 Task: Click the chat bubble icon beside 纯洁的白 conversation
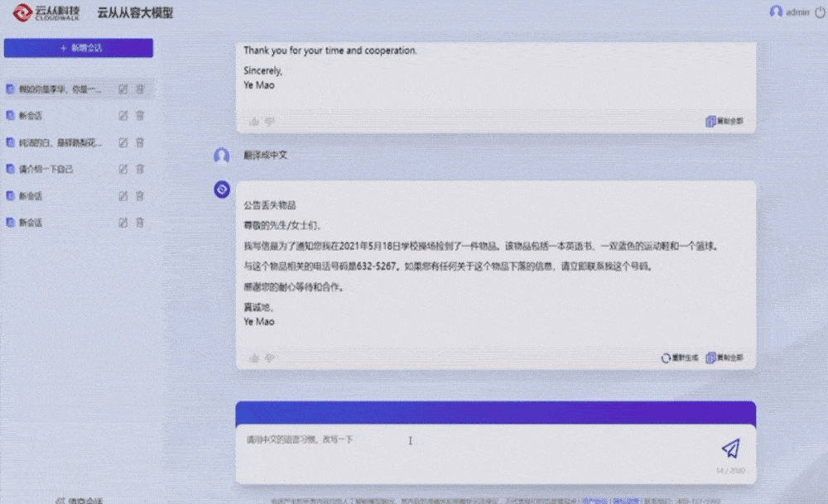[10, 142]
